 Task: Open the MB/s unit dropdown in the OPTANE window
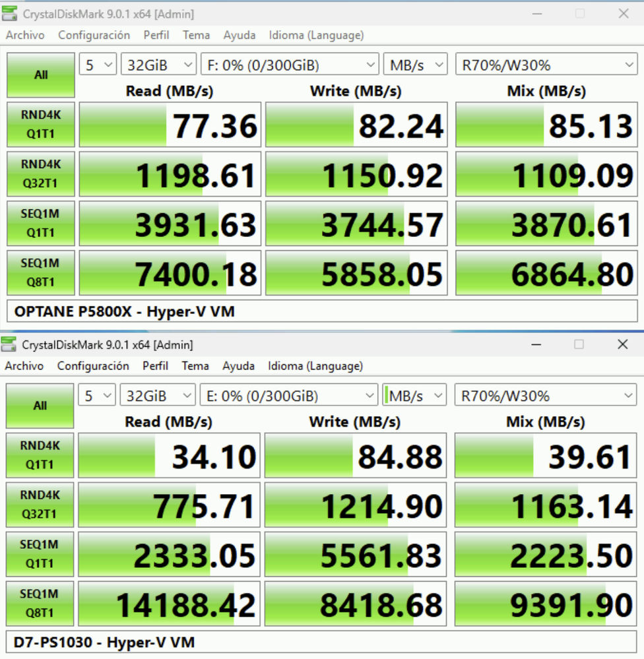[x=416, y=64]
